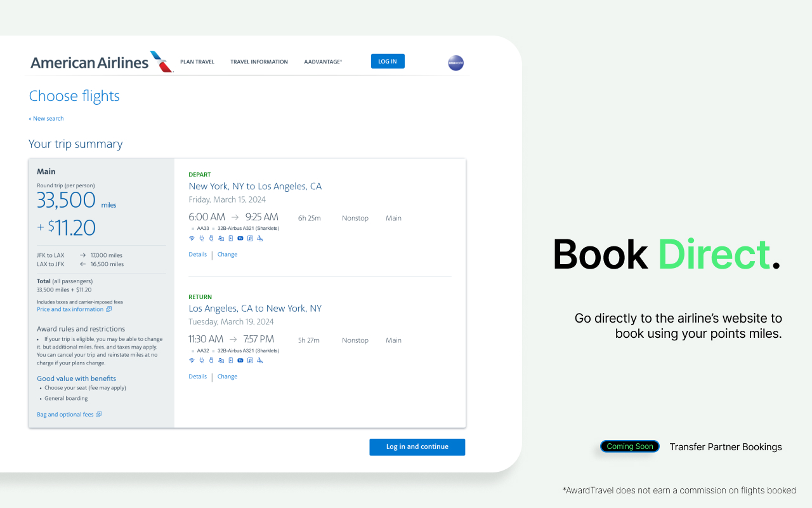The width and height of the screenshot is (812, 508).
Task: Open the Bag and optional fees link
Action: tap(65, 414)
